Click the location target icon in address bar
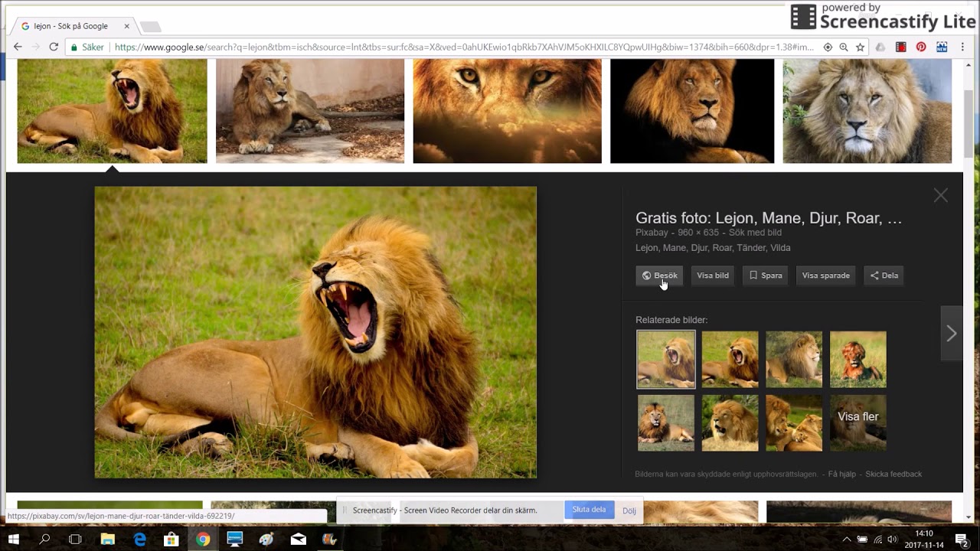Screen dimensions: 980x551 (828, 47)
